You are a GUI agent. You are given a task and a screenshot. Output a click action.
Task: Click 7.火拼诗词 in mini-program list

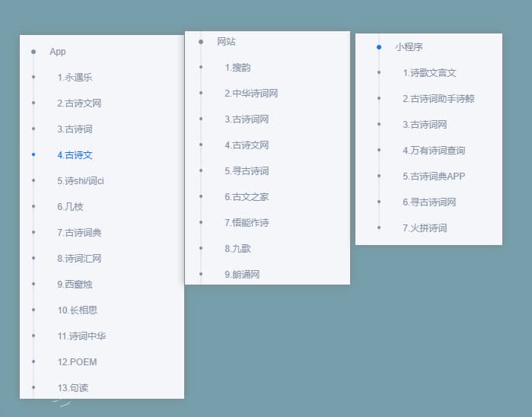[x=425, y=228]
